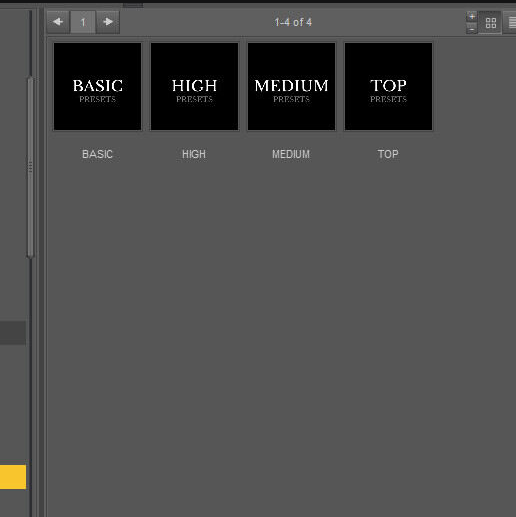Click the page number 1 field
The image size is (516, 517).
pos(83,22)
